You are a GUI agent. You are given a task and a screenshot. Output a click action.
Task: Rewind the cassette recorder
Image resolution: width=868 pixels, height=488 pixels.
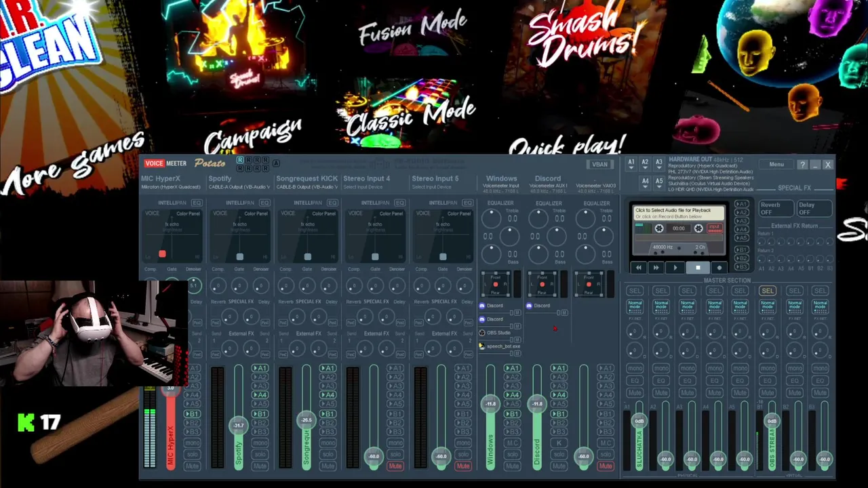638,268
